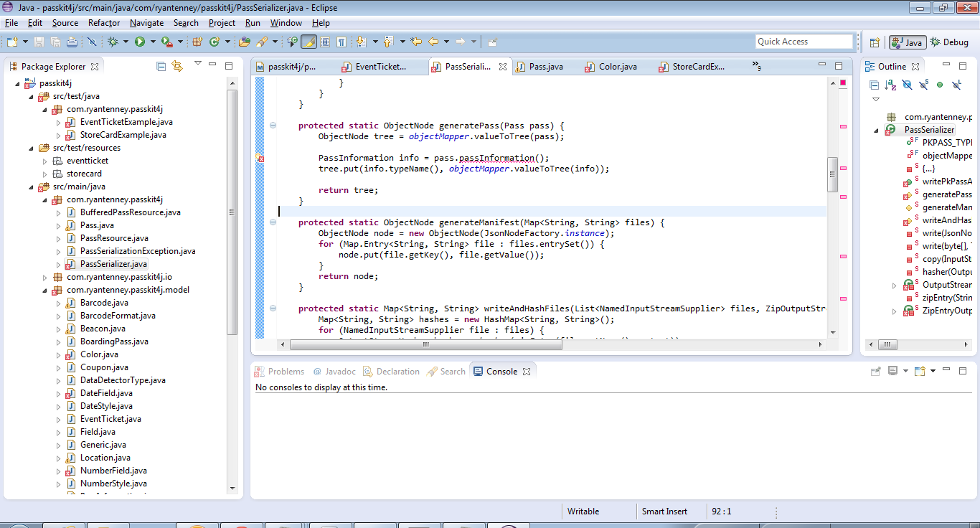Toggle Block Selection mode
980x528 pixels.
coord(325,42)
